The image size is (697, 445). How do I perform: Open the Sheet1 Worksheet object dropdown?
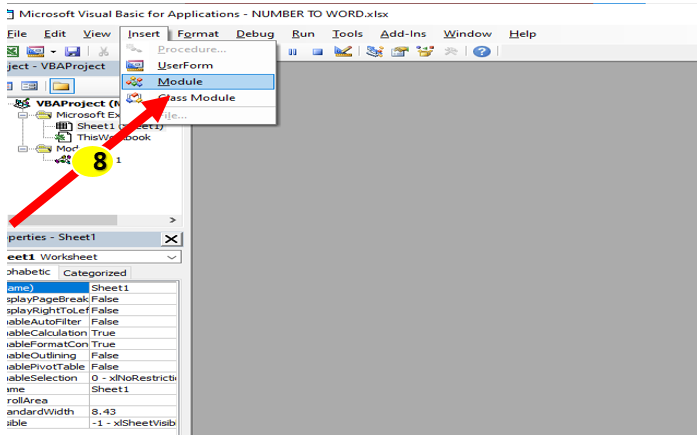(x=172, y=257)
